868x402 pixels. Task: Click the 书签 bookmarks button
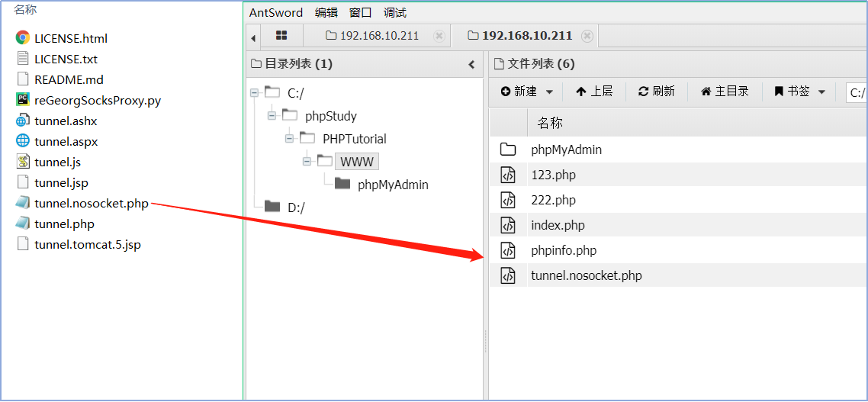coord(792,92)
